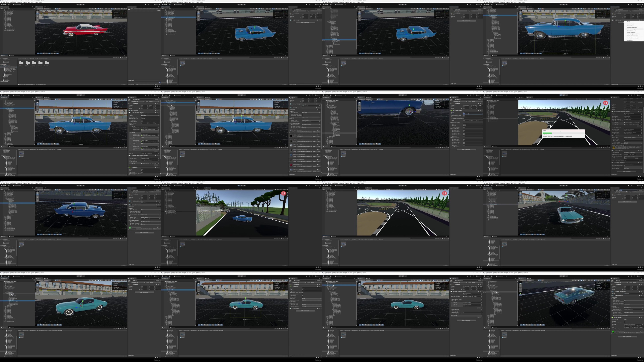Screen dimensions: 644x362
Task: In the Hold on frame, open the Render Mode dropdown
Action: (633, 138)
